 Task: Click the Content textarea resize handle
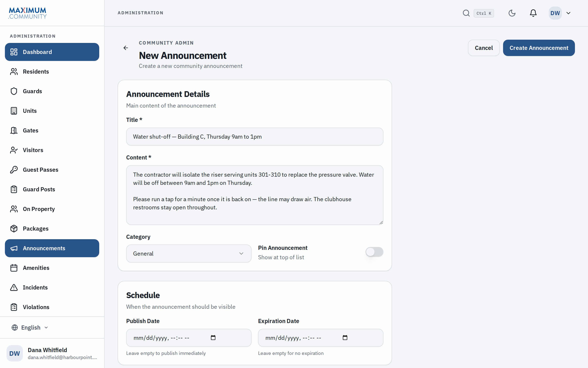381,222
